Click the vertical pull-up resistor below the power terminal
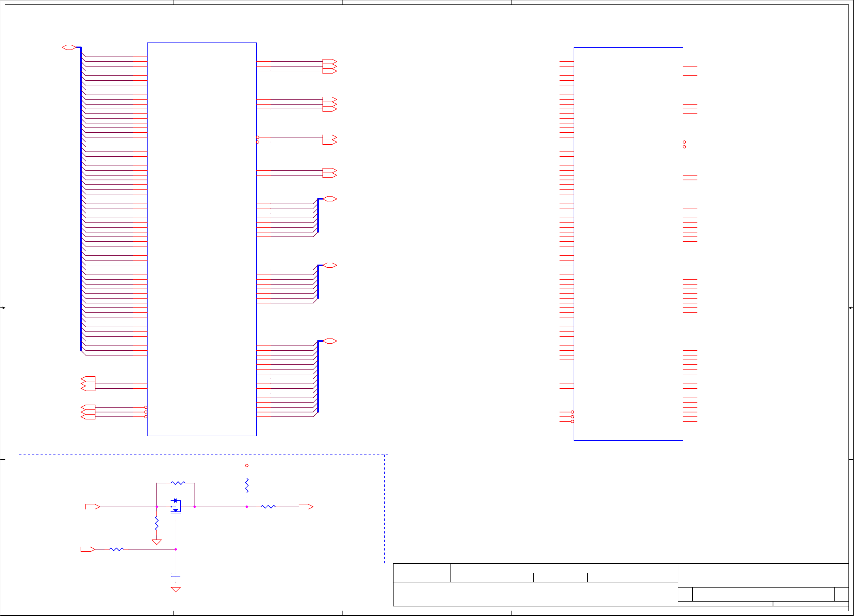 (247, 486)
